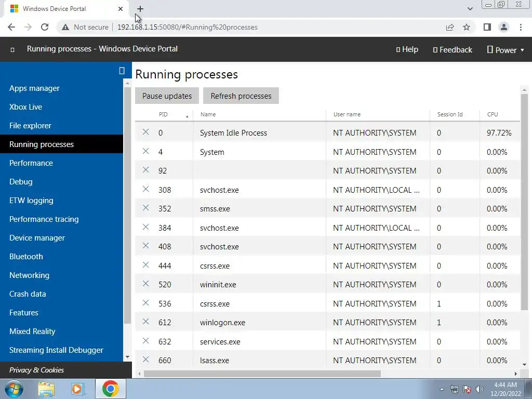Open File explorer in the sidebar

pyautogui.click(x=30, y=126)
